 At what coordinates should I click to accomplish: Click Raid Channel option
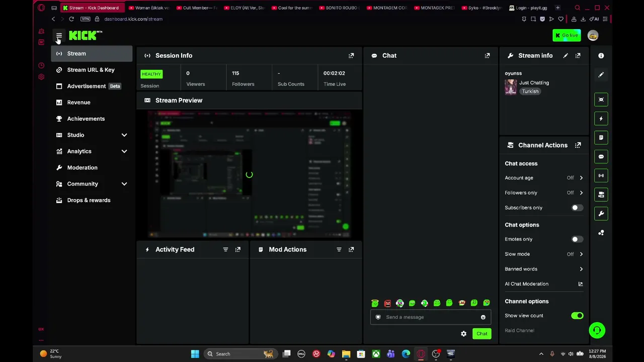tap(519, 331)
